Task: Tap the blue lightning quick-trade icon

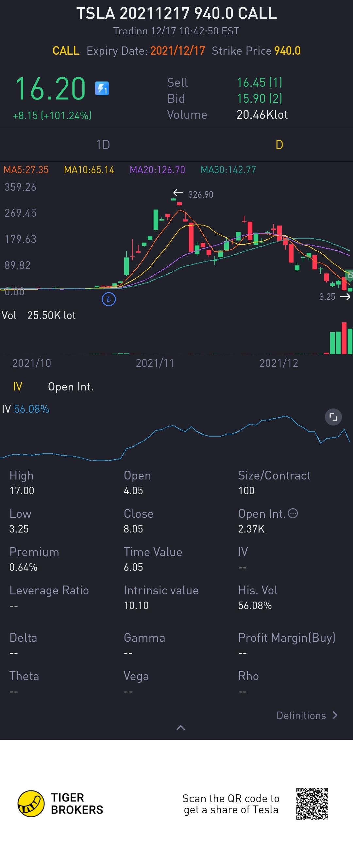Action: tap(102, 89)
